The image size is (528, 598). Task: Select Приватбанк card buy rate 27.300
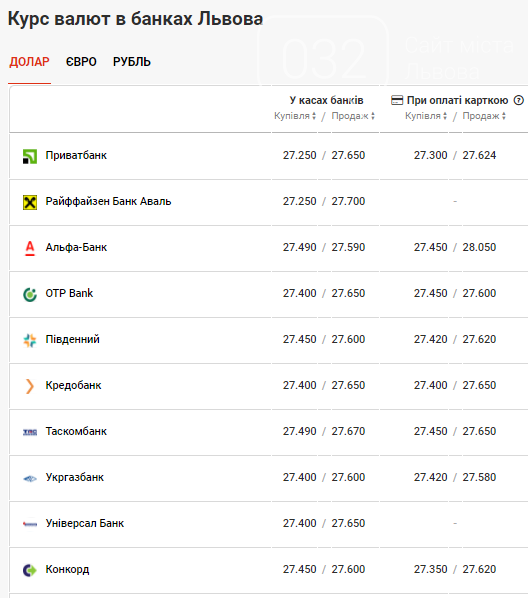click(430, 156)
